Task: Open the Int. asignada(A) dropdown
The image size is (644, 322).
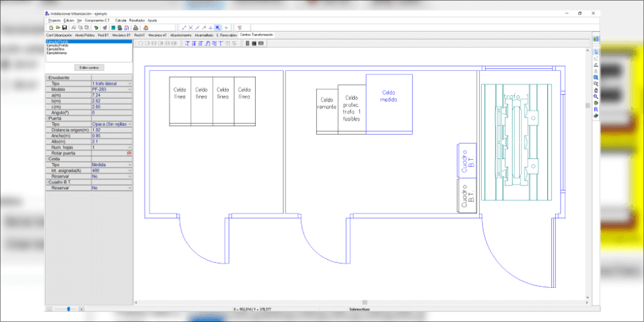Action: 129,171
